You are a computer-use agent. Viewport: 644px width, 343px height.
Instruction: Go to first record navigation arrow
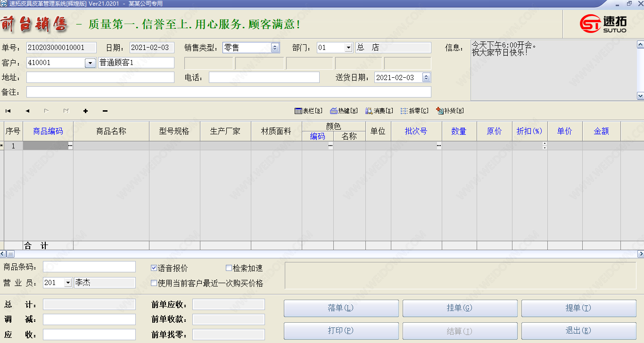(8, 111)
